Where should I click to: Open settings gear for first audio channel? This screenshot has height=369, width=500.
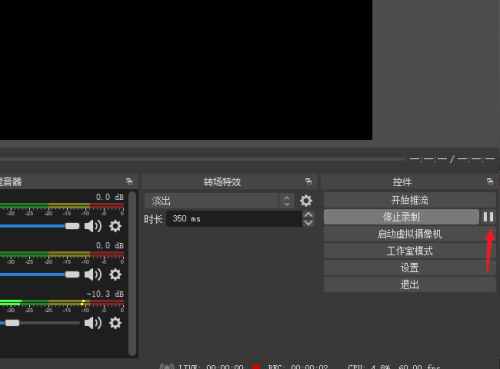115,226
